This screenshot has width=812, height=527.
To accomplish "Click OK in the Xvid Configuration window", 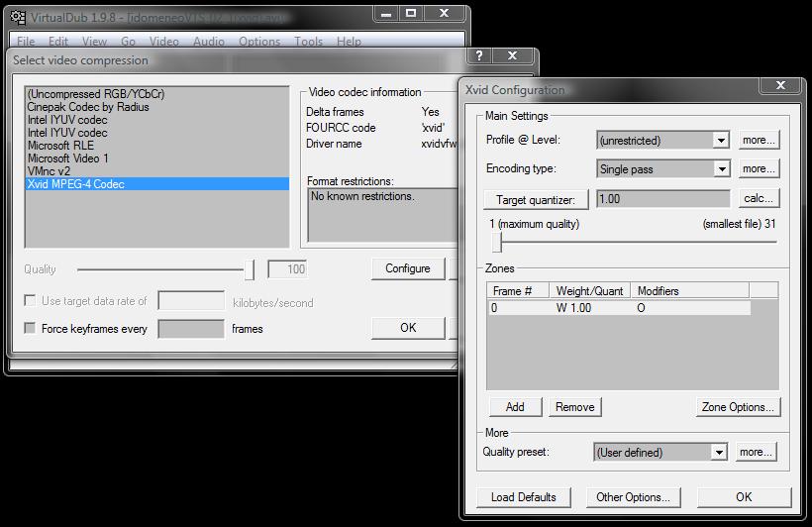I will (744, 497).
